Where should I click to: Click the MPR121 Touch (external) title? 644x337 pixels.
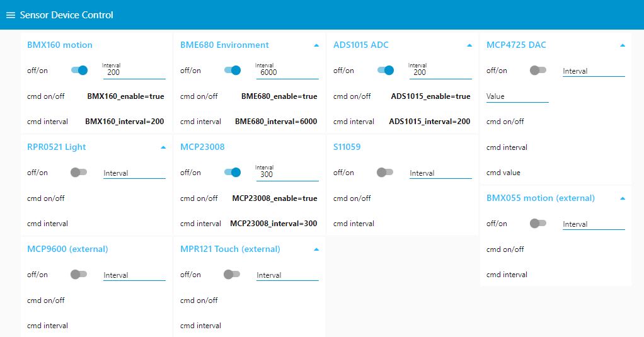(x=230, y=249)
